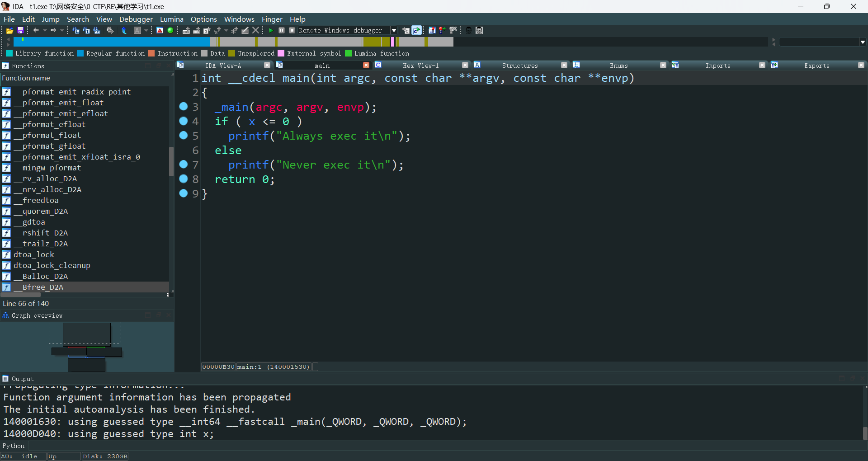
Task: Click the Python console language button
Action: (x=14, y=446)
